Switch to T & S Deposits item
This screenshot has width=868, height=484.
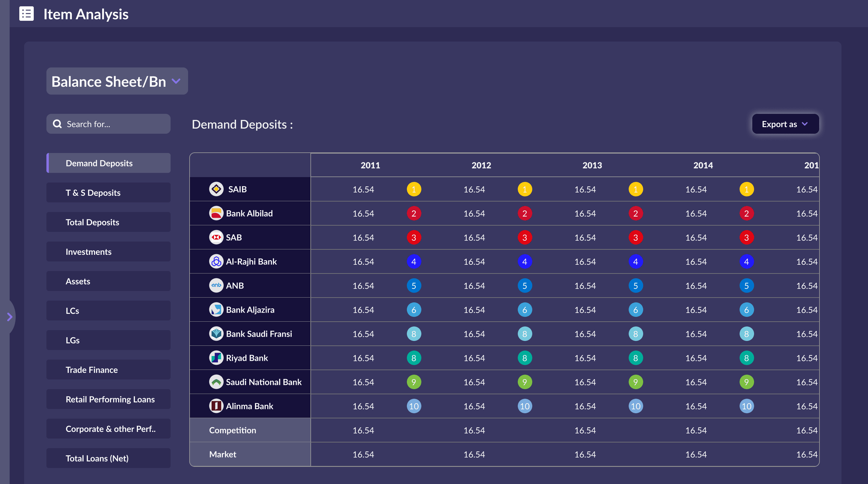click(108, 192)
